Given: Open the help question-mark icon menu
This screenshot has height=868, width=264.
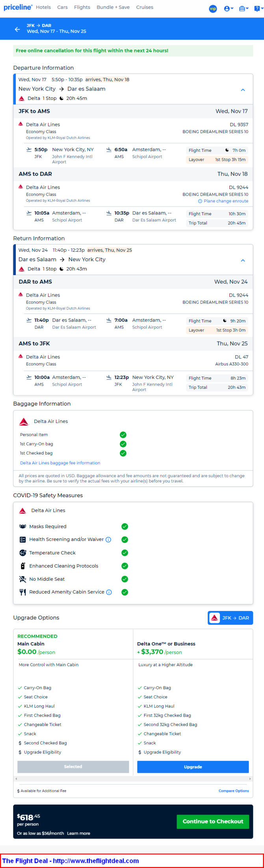Looking at the screenshot, I should click(x=258, y=9).
